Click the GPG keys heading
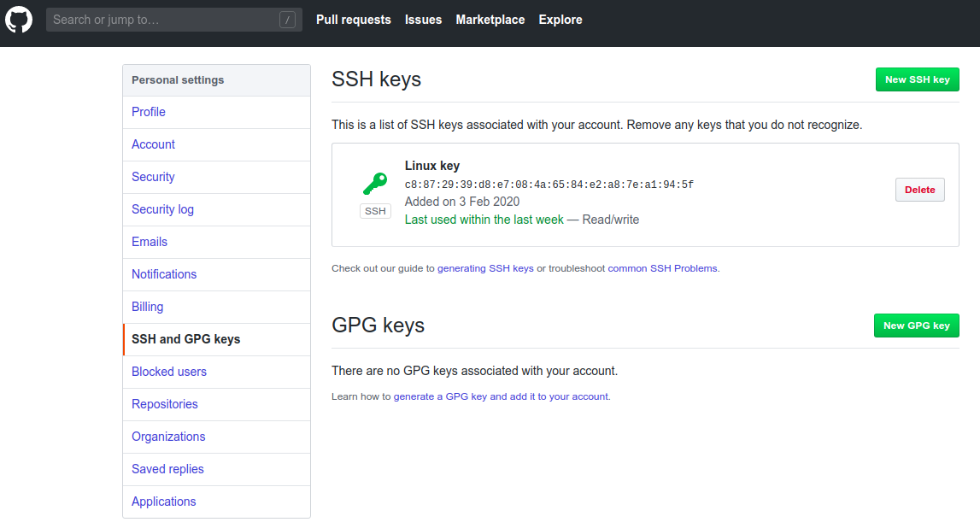980x528 pixels. click(378, 325)
